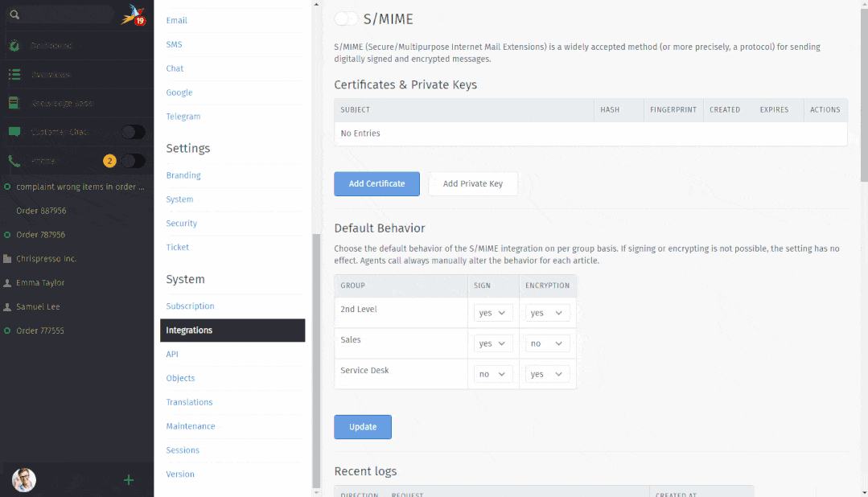Open the user avatar menu
868x497 pixels.
24,480
